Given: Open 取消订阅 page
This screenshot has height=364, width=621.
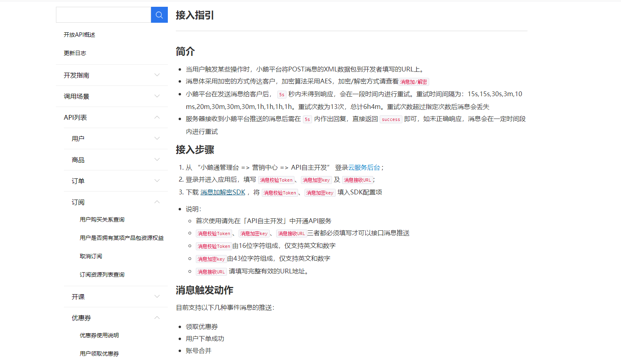Looking at the screenshot, I should 91,256.
